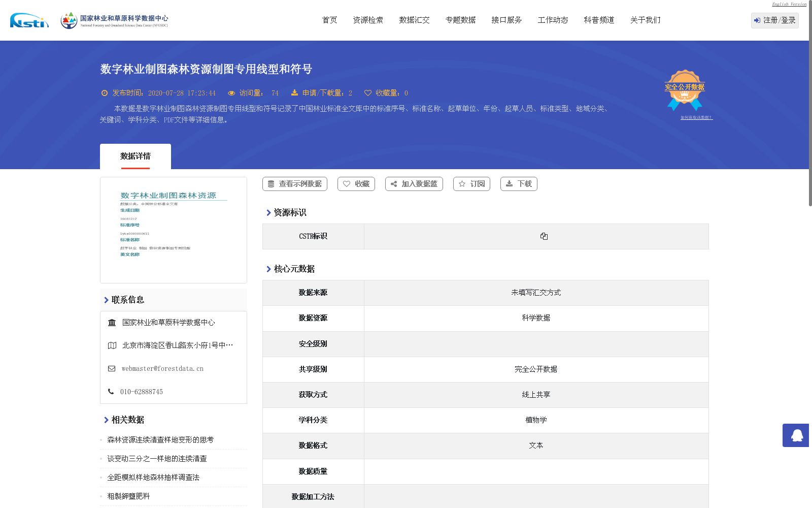This screenshot has width=812, height=508.
Task: Click the 下载 button
Action: tap(519, 184)
